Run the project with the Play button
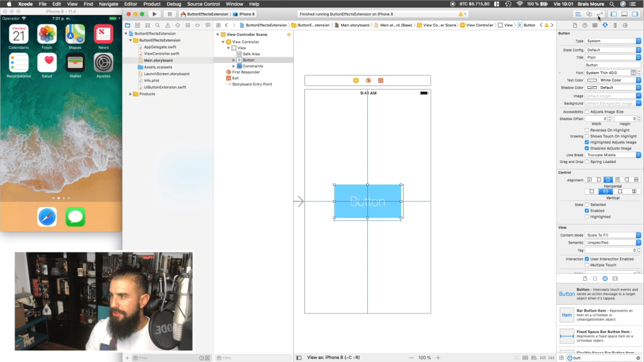644x362 pixels. tap(155, 14)
